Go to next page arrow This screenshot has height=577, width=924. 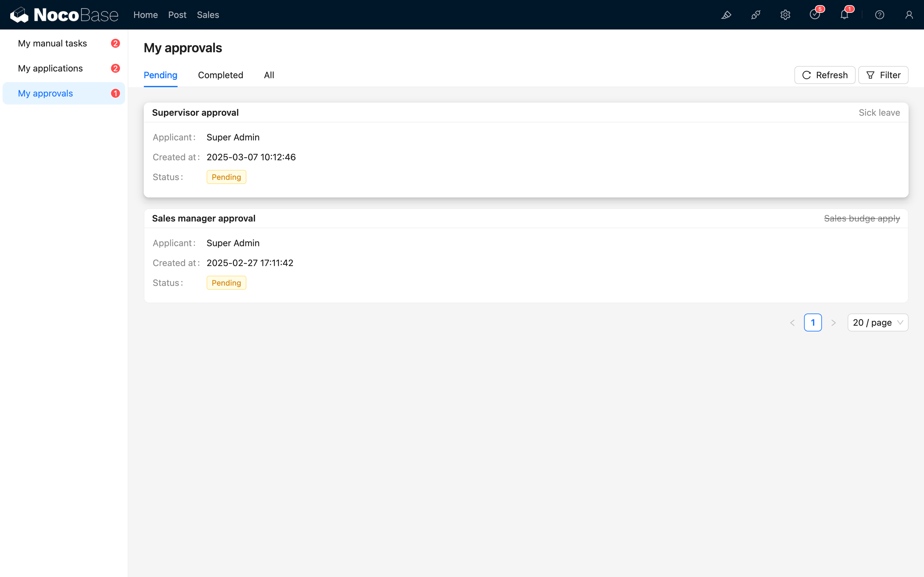(834, 323)
